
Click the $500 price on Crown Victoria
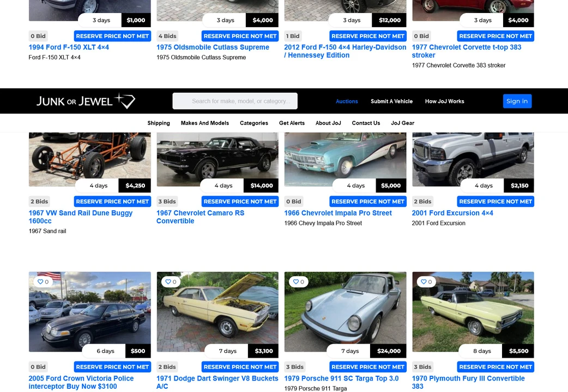pyautogui.click(x=138, y=351)
